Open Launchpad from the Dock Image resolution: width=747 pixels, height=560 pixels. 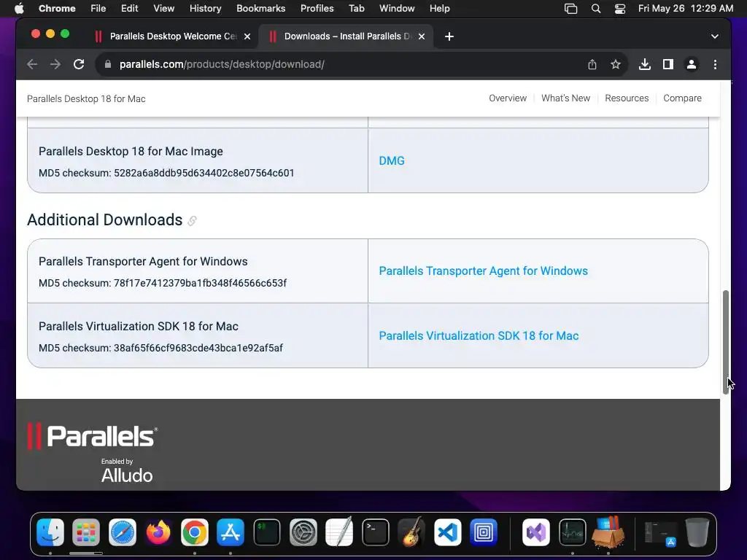(86, 532)
